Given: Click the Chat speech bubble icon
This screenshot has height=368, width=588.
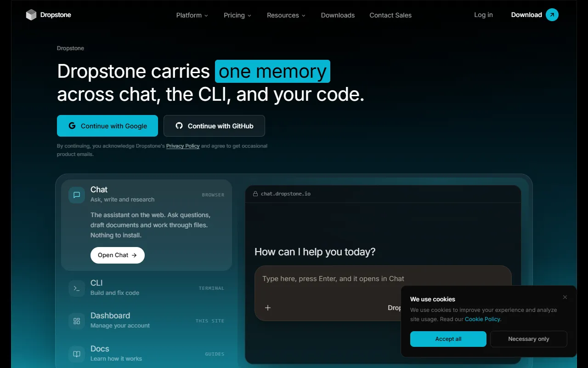Looking at the screenshot, I should [x=77, y=195].
